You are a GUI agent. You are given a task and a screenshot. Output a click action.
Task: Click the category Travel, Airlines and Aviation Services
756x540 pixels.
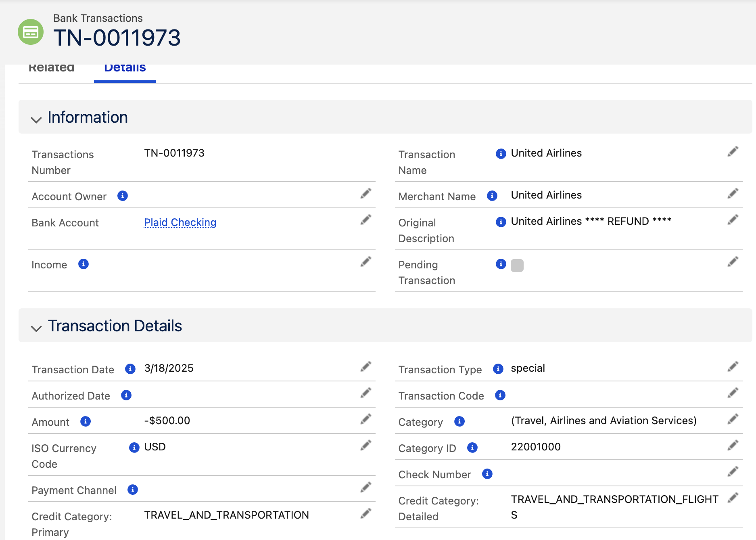(x=604, y=421)
